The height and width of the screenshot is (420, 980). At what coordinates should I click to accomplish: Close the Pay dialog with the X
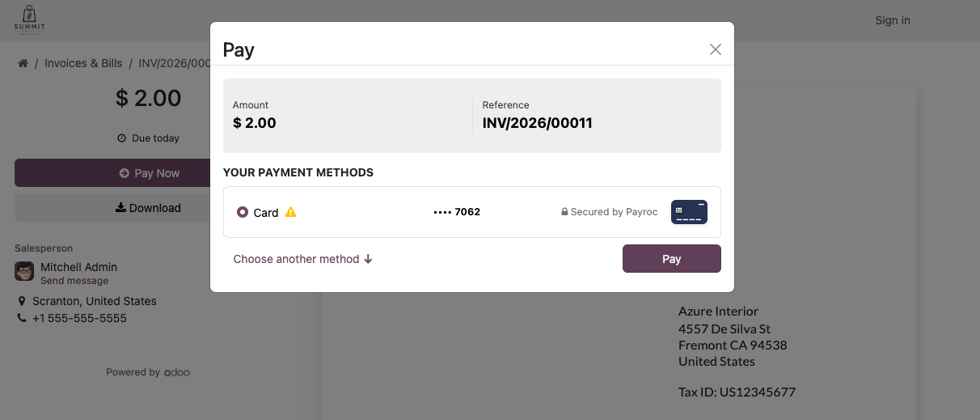(x=716, y=49)
